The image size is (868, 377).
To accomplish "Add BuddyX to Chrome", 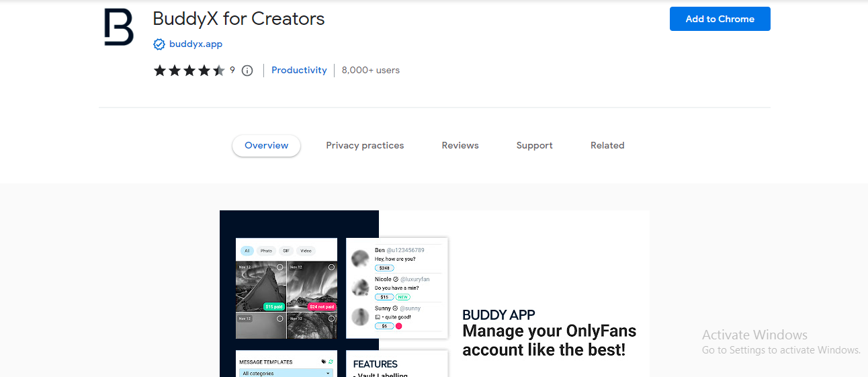I will [x=720, y=19].
